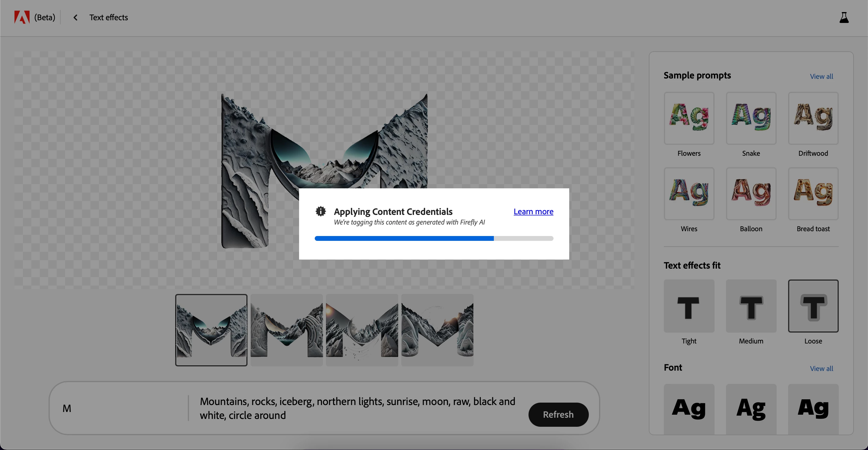Click the Learn more link

pyautogui.click(x=533, y=212)
